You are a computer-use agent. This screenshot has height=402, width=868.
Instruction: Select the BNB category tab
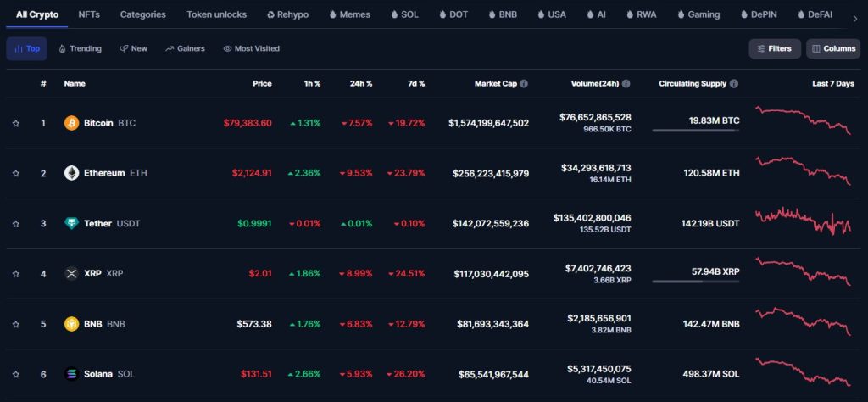point(503,14)
